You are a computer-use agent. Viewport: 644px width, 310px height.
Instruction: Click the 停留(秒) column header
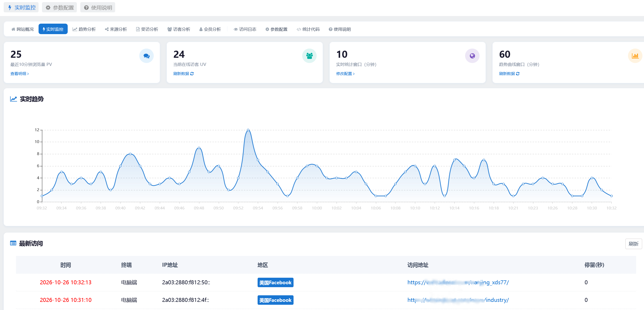pyautogui.click(x=594, y=265)
